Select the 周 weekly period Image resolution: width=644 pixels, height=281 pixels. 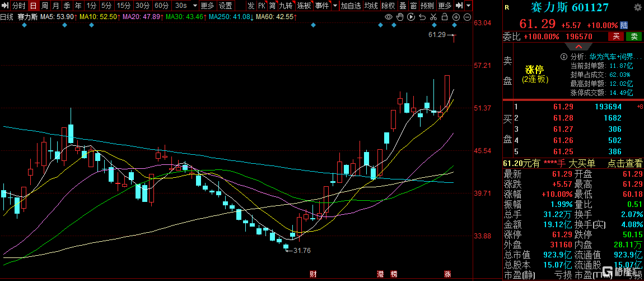point(45,6)
